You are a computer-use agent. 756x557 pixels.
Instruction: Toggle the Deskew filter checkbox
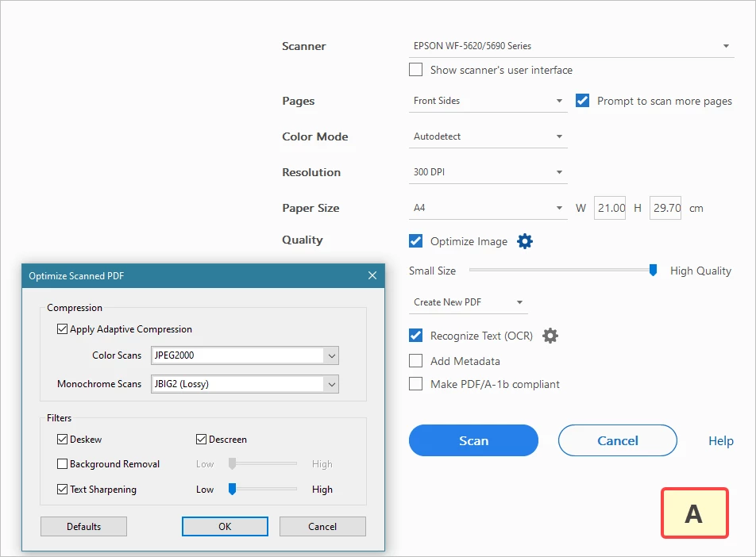coord(62,439)
